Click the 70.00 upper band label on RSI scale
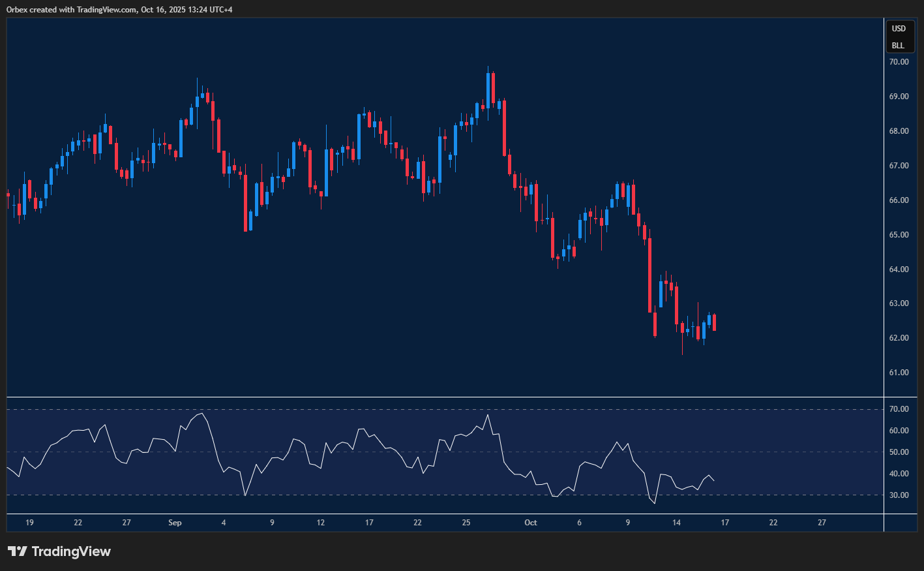This screenshot has height=571, width=924. 900,409
